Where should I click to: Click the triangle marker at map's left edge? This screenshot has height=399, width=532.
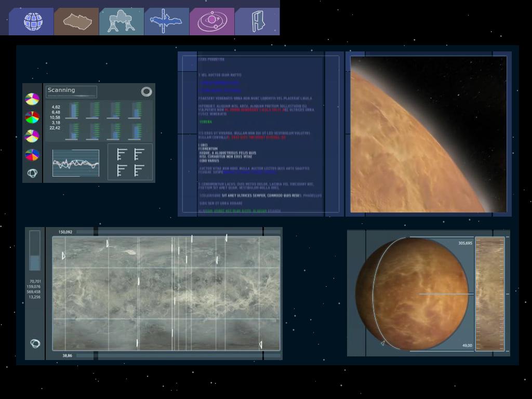(63, 256)
